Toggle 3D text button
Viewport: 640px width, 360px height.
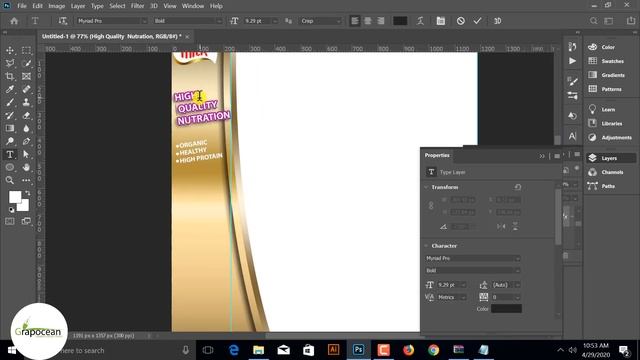[x=498, y=21]
